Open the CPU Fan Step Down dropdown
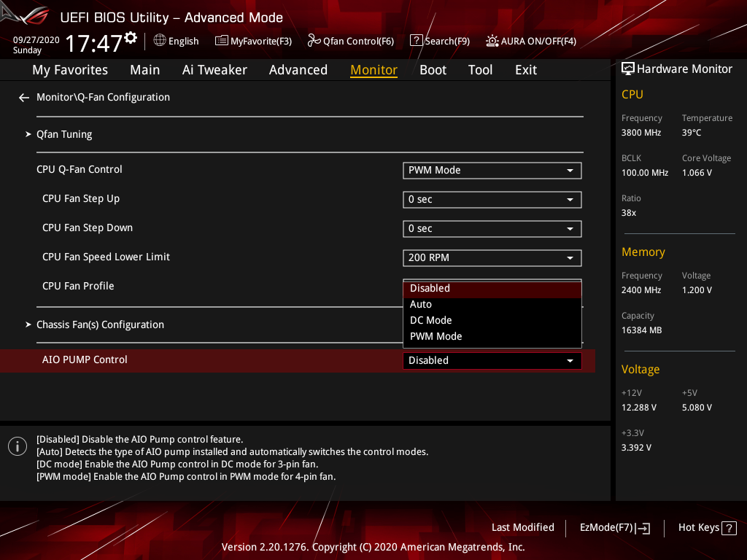Viewport: 747px width, 560px height. click(x=492, y=228)
